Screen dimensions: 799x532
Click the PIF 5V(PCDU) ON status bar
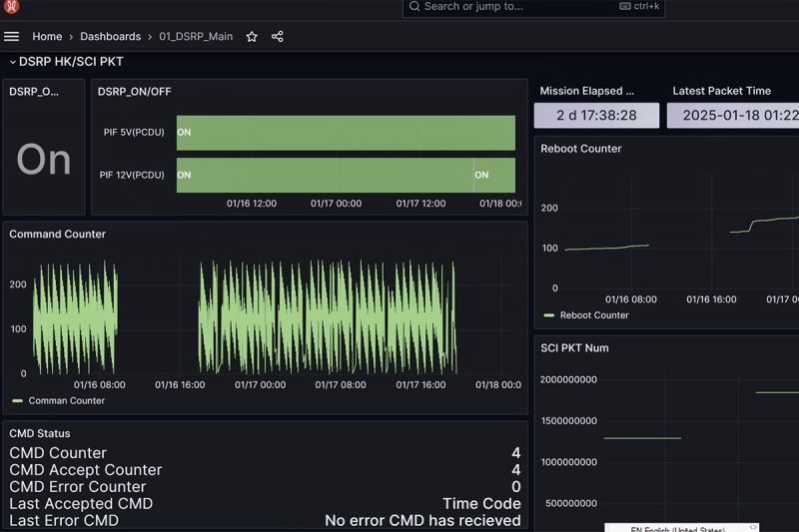[346, 133]
